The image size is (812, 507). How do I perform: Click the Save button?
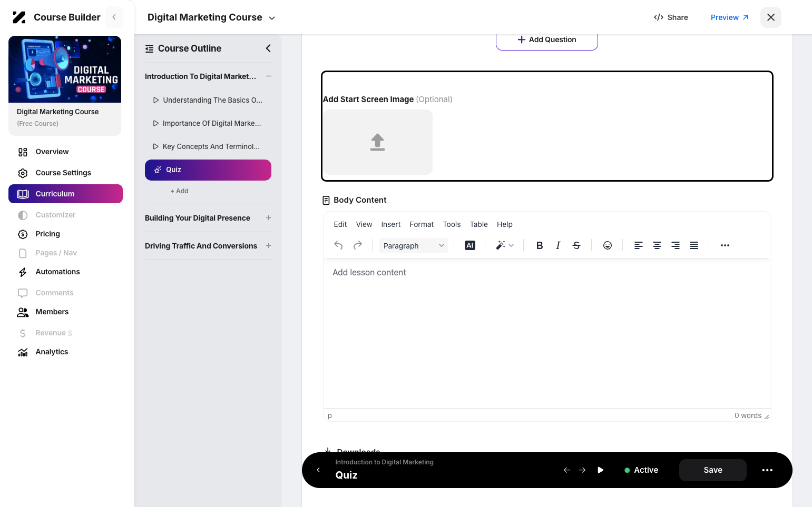coord(713,470)
